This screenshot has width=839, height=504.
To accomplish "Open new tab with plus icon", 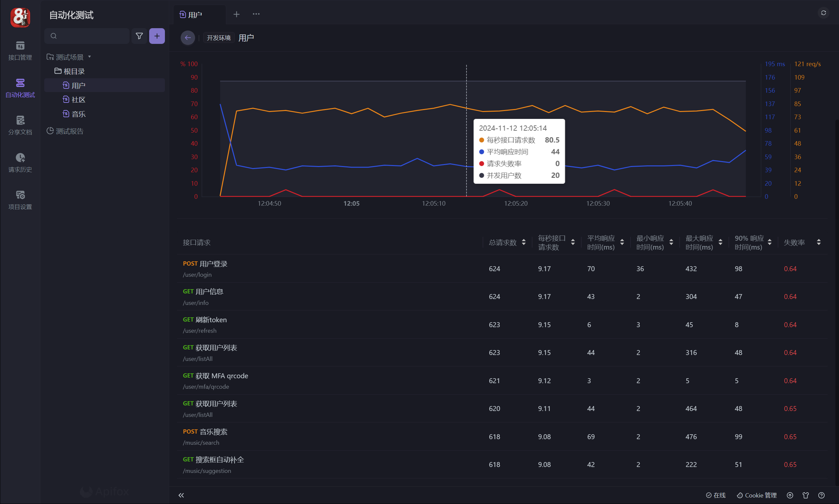I will pyautogui.click(x=237, y=14).
